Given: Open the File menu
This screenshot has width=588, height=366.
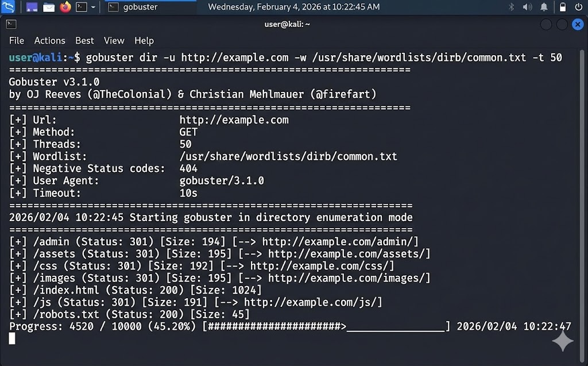Looking at the screenshot, I should 17,41.
